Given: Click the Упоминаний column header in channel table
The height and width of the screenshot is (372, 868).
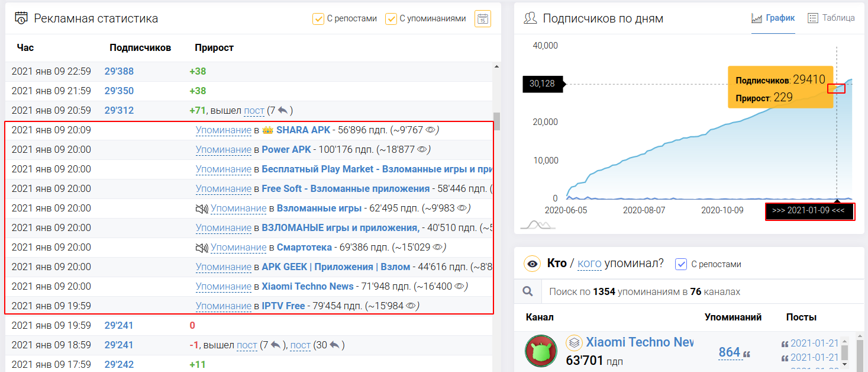Looking at the screenshot, I should [733, 317].
